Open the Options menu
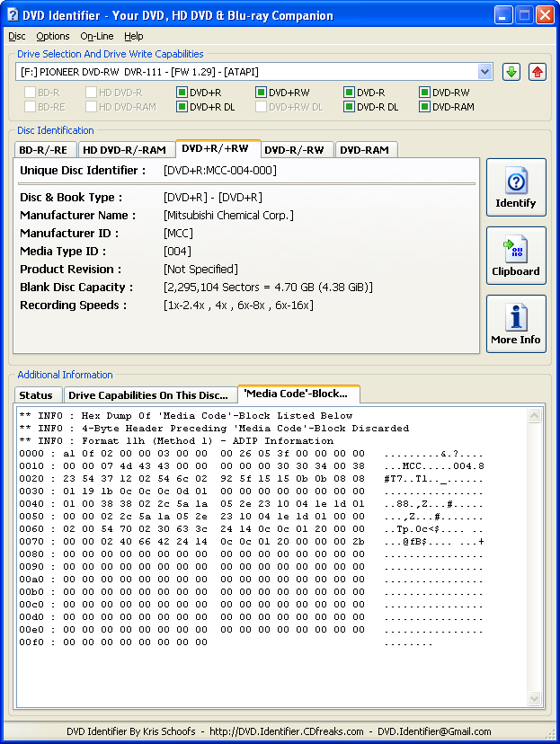Image resolution: width=560 pixels, height=744 pixels. click(x=53, y=36)
